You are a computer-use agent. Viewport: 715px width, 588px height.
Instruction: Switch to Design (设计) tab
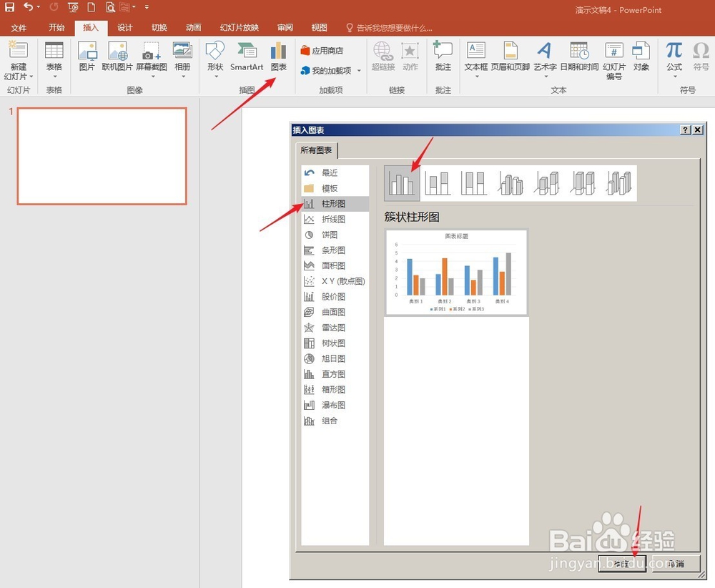[124, 28]
